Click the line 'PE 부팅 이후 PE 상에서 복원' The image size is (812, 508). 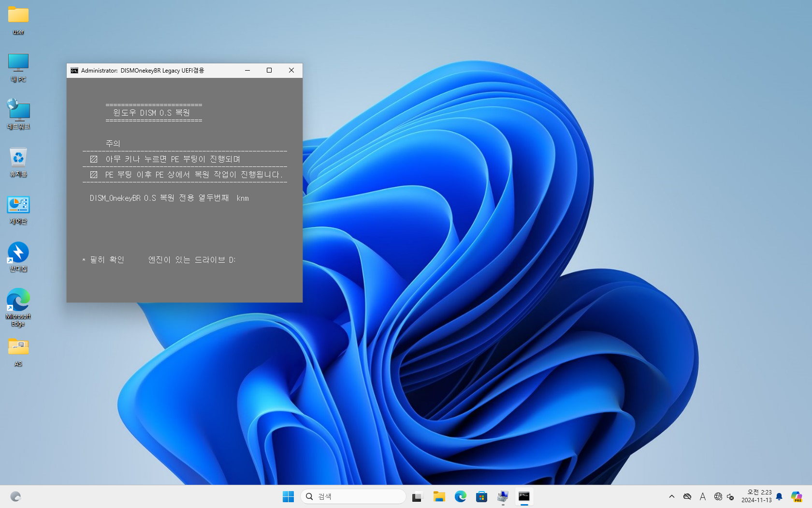(x=193, y=175)
